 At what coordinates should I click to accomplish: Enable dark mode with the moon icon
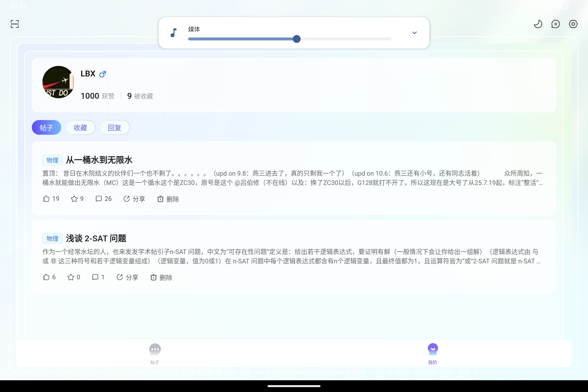click(538, 24)
